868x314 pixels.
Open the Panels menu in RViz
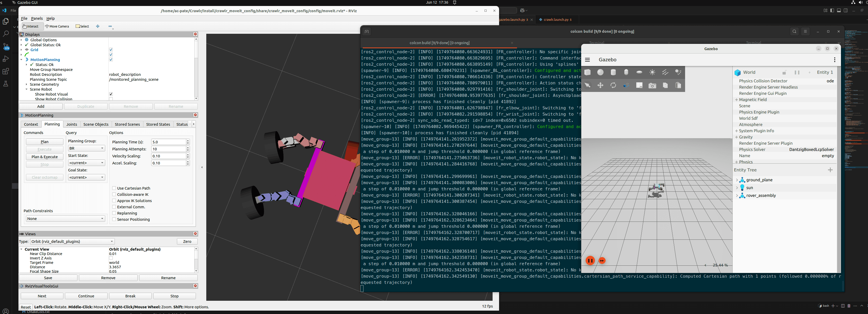[37, 18]
